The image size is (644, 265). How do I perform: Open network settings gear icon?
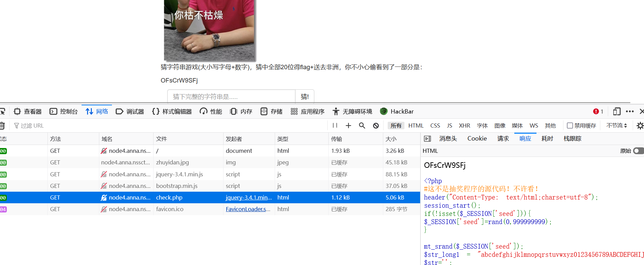[640, 126]
